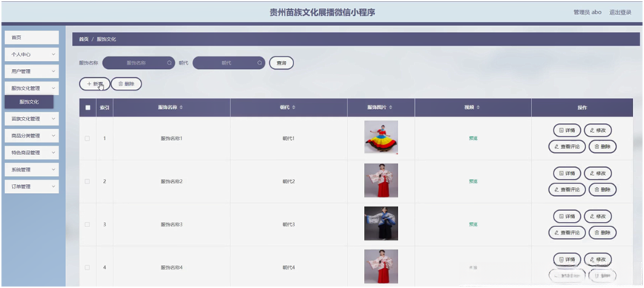Expand the 用户管理 sidebar menu
Image resolution: width=644 pixels, height=288 pixels.
pyautogui.click(x=32, y=71)
